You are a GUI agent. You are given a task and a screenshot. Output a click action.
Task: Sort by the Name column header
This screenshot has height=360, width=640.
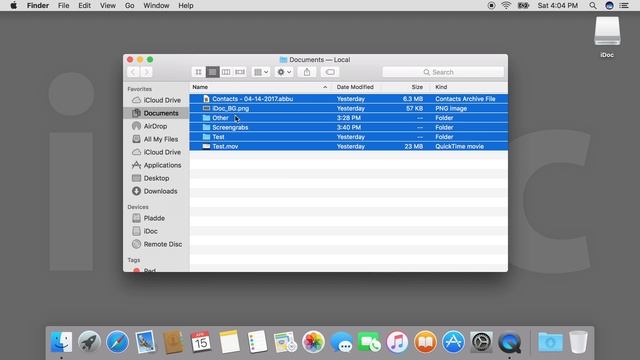pyautogui.click(x=260, y=87)
